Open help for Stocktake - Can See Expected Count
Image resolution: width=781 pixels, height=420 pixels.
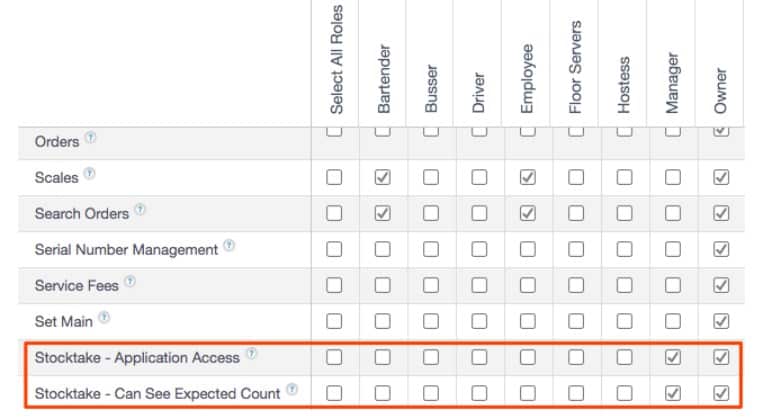[292, 389]
